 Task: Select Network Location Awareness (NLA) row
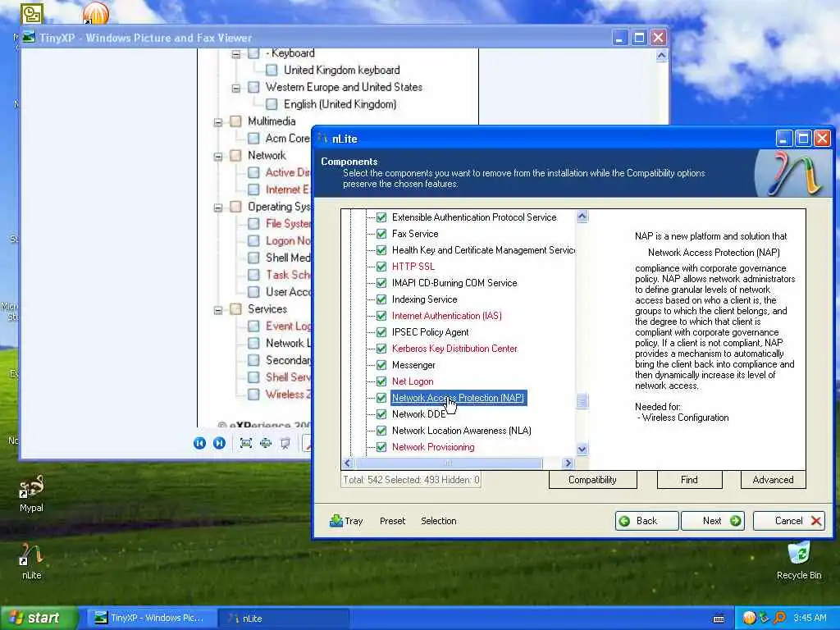pyautogui.click(x=461, y=431)
